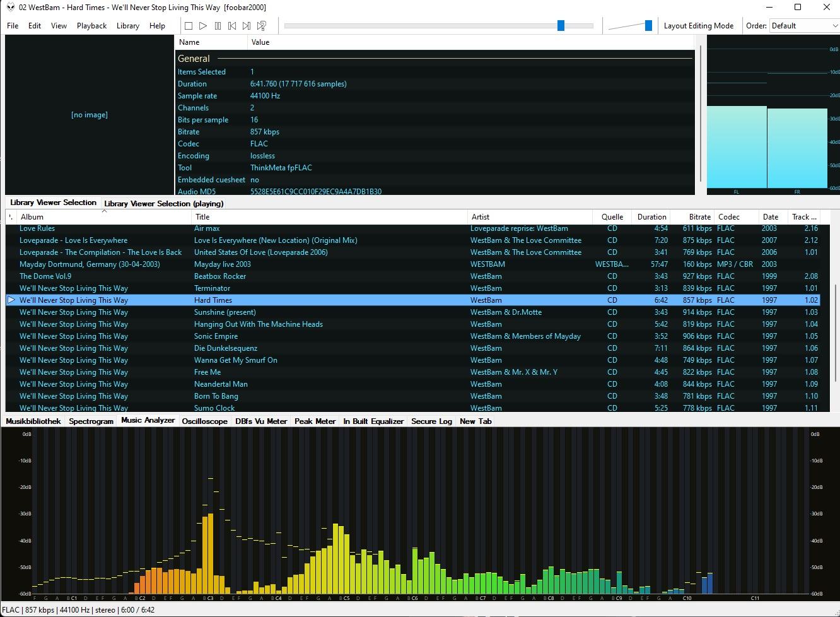This screenshot has width=840, height=617.
Task: Open the DBfs Vu Meter tab
Action: [261, 421]
